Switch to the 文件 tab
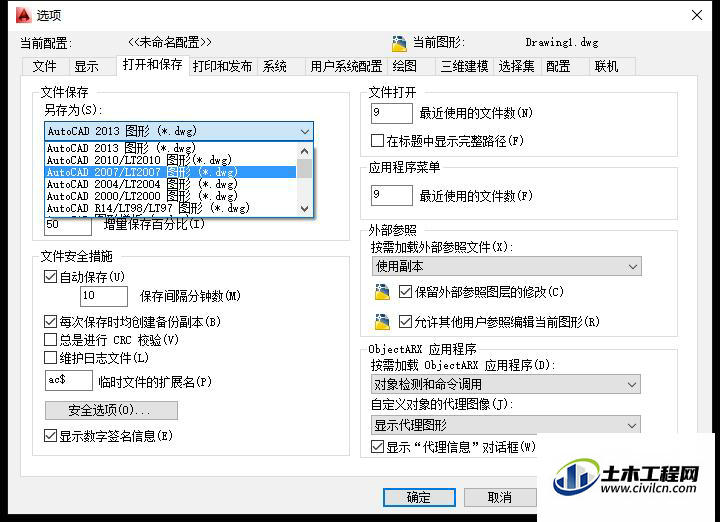 [45, 66]
